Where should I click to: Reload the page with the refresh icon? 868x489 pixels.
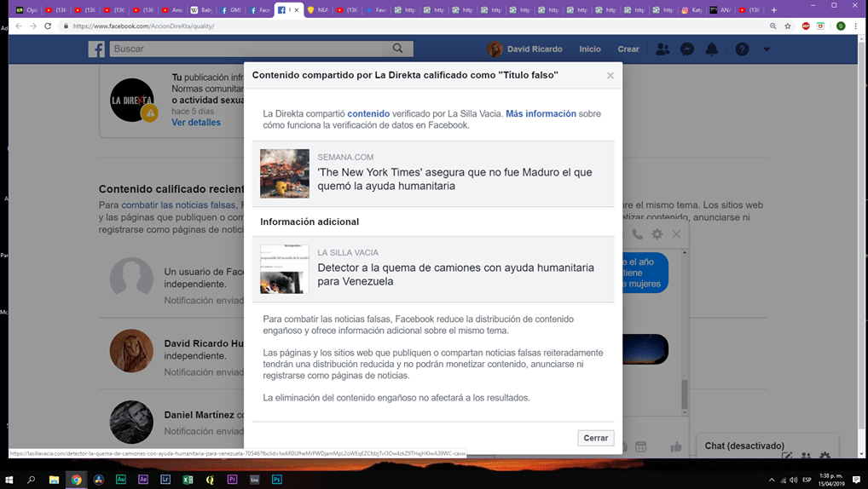(x=48, y=26)
